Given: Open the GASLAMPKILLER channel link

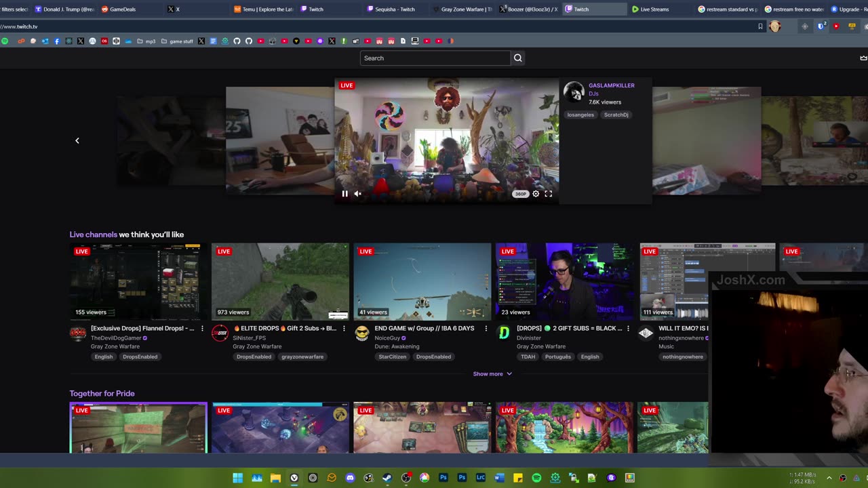Looking at the screenshot, I should [x=612, y=85].
